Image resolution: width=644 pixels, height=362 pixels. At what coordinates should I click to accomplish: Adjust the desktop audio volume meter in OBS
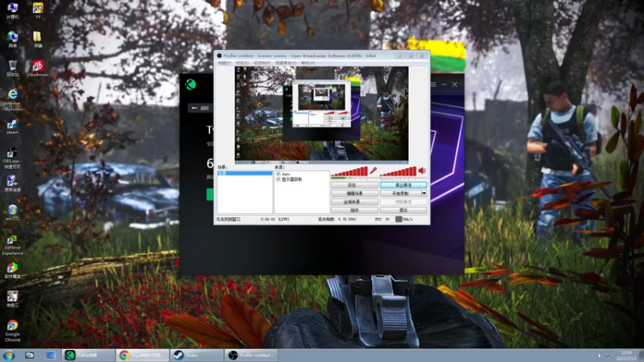point(398,172)
